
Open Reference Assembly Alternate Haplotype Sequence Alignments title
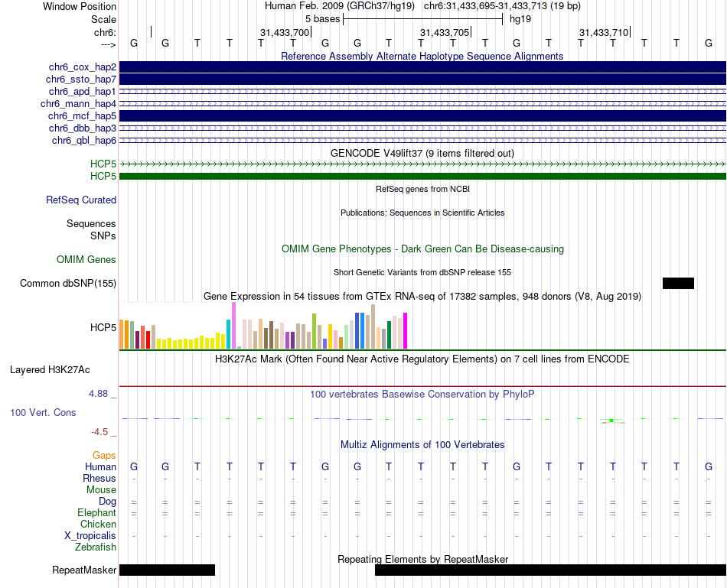422,56
